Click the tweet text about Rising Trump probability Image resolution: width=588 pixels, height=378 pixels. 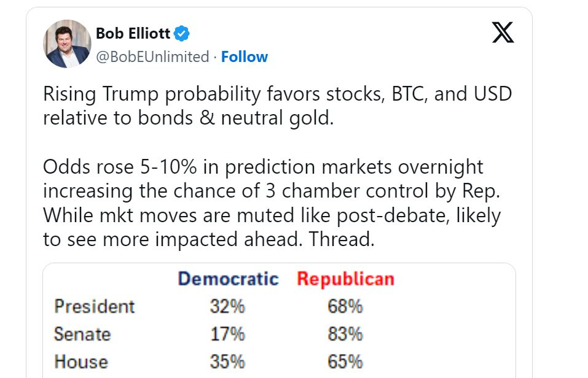pos(276,106)
